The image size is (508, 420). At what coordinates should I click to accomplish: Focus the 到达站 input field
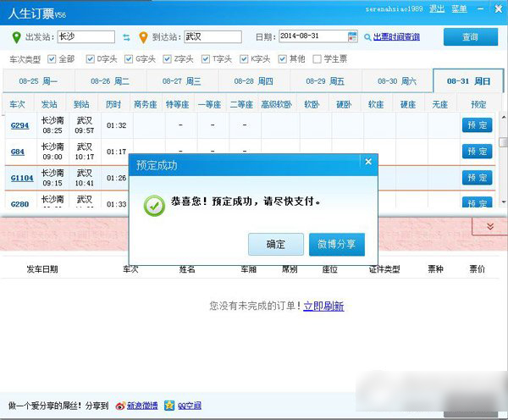(213, 36)
